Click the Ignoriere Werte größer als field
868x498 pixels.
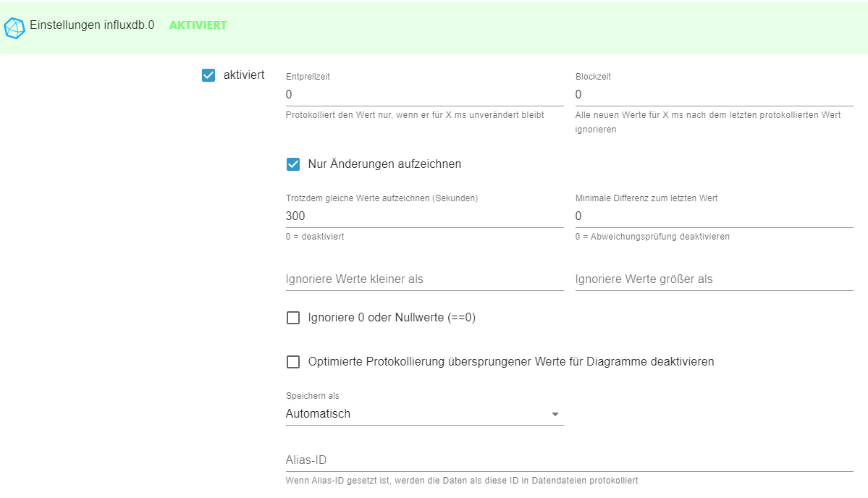pyautogui.click(x=714, y=279)
